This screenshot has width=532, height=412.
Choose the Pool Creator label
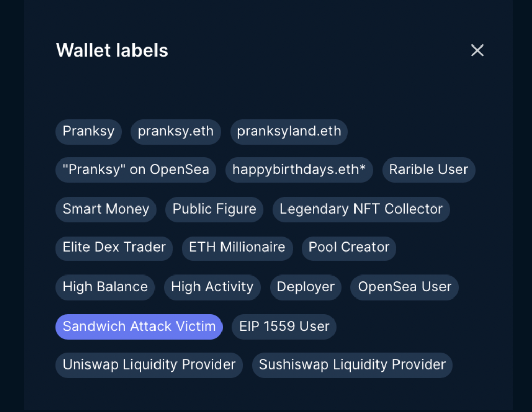(349, 248)
